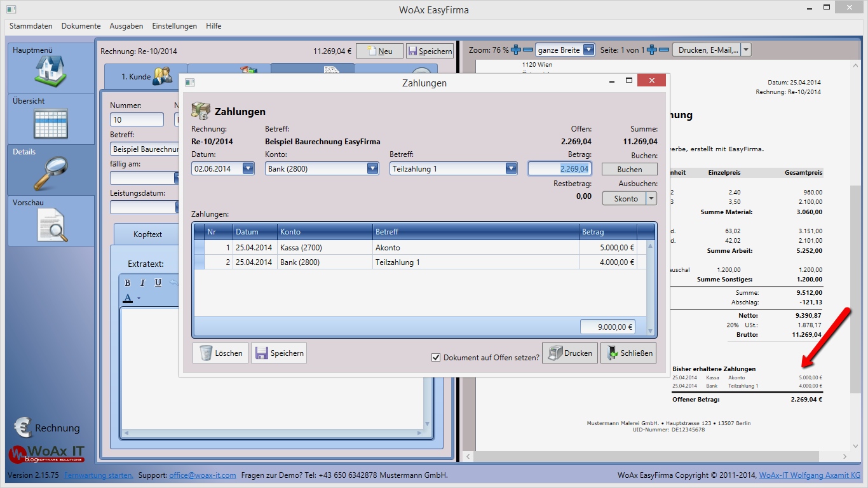Toggle underline in the Extratext editor

pos(158,283)
